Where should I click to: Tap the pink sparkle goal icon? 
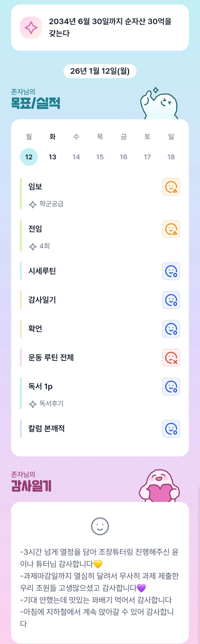point(31,28)
